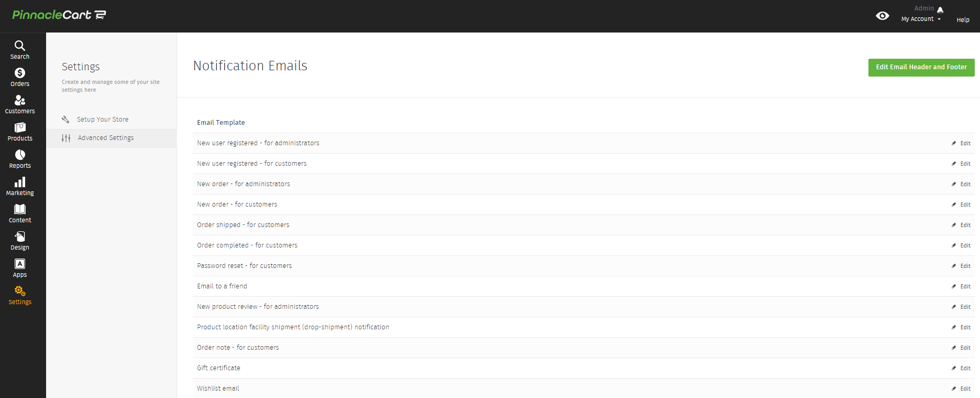Edit New user registered for administrators template
Viewport: 980px width, 398px height.
point(961,143)
